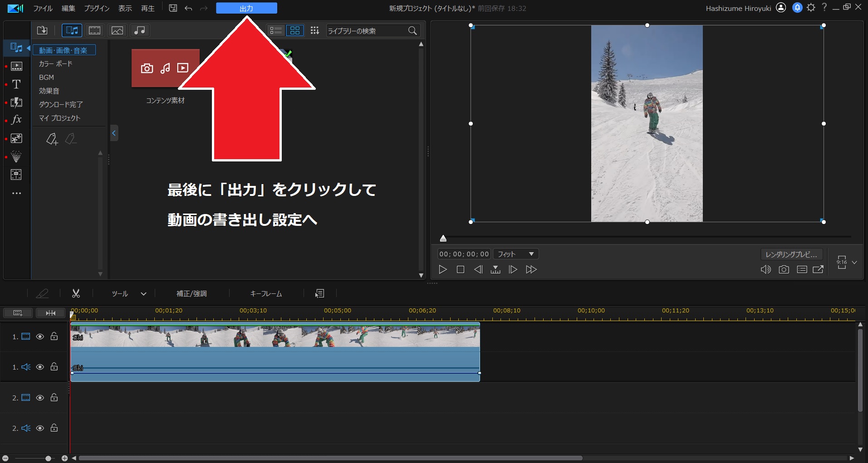Switch the library to list view
Screen dimensions: 868x463
276,30
